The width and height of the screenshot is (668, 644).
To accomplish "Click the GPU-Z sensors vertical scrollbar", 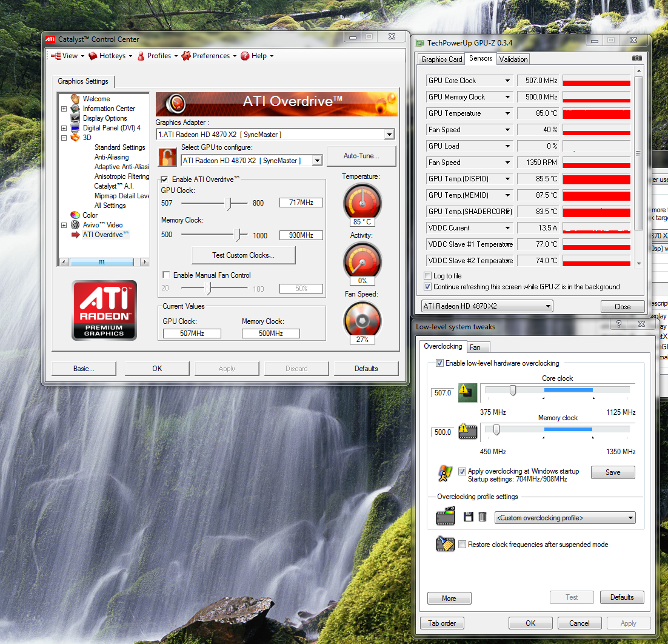I will pos(638,166).
